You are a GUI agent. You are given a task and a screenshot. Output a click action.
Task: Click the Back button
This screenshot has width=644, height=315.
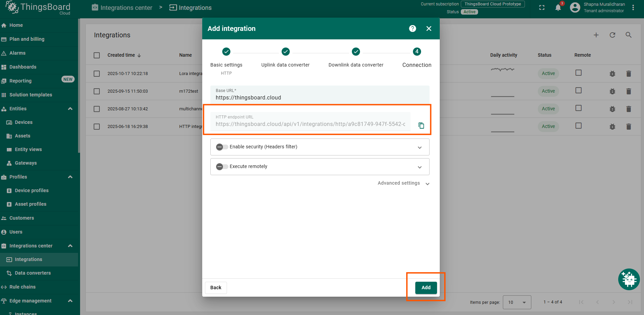point(216,288)
